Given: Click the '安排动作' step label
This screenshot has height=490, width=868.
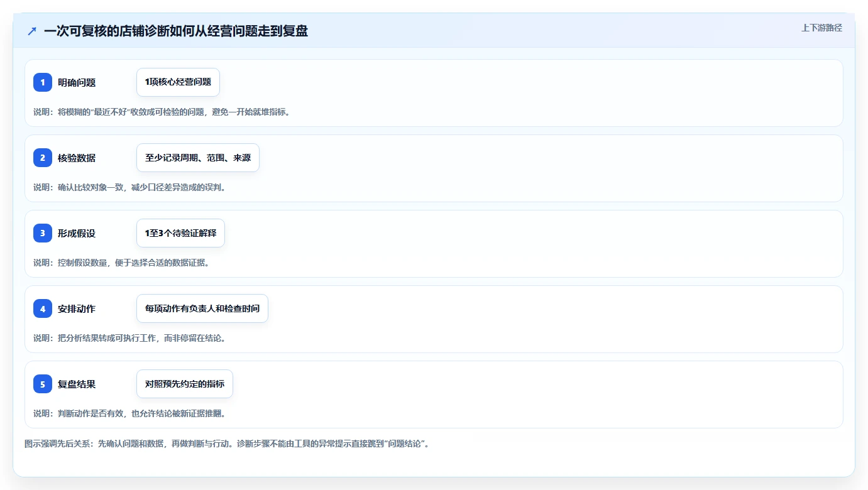Looking at the screenshot, I should [77, 308].
